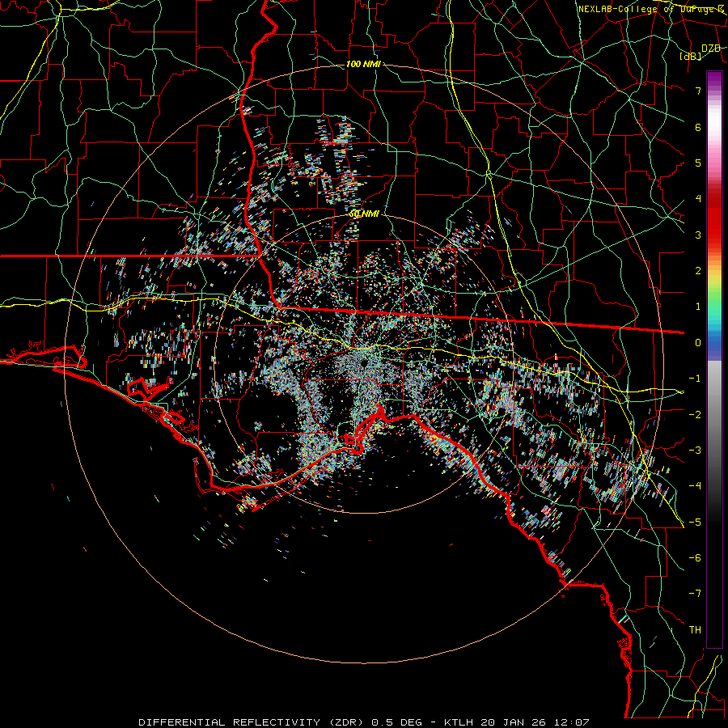Click the Differential Reflectivity KTLH title caption
The width and height of the screenshot is (728, 728).
(364, 722)
